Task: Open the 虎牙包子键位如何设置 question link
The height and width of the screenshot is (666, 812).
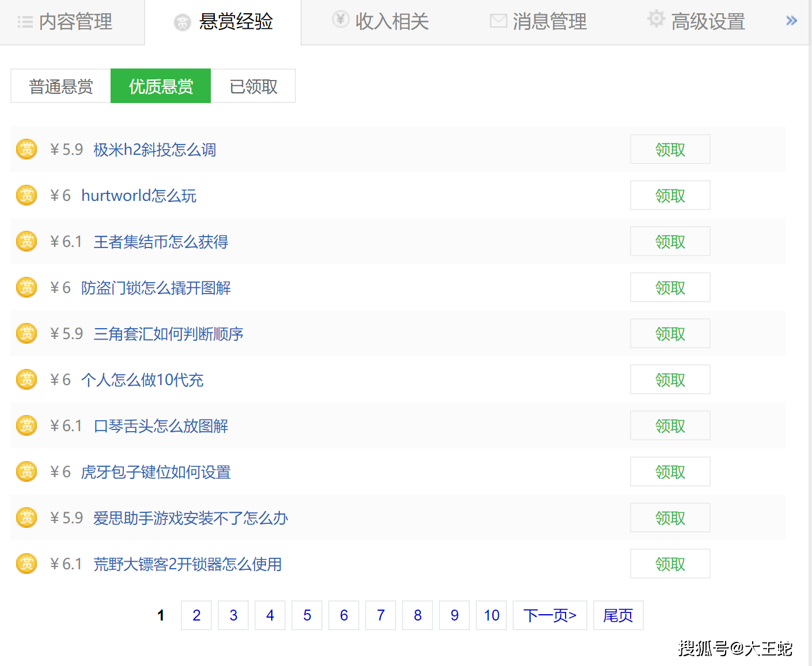Action: (x=156, y=472)
